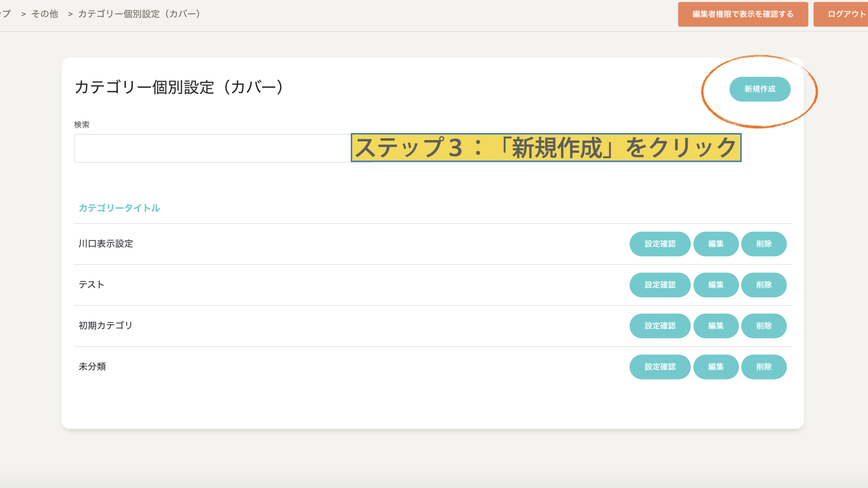Image resolution: width=868 pixels, height=488 pixels.
Task: Open 設定確認 for 川口表示設定
Action: point(660,244)
